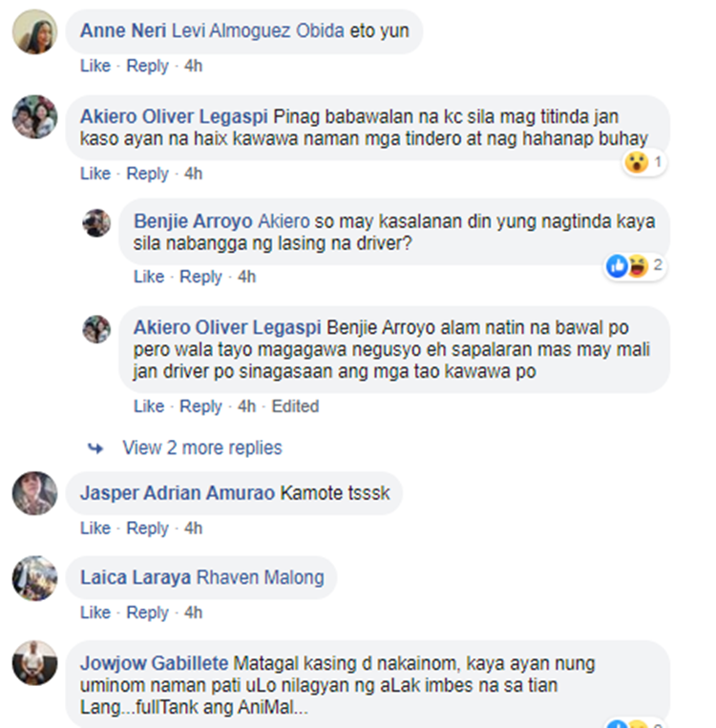Open the Jowjow Gabillete name link
Viewport: 716px width, 728px height.
pos(155,663)
